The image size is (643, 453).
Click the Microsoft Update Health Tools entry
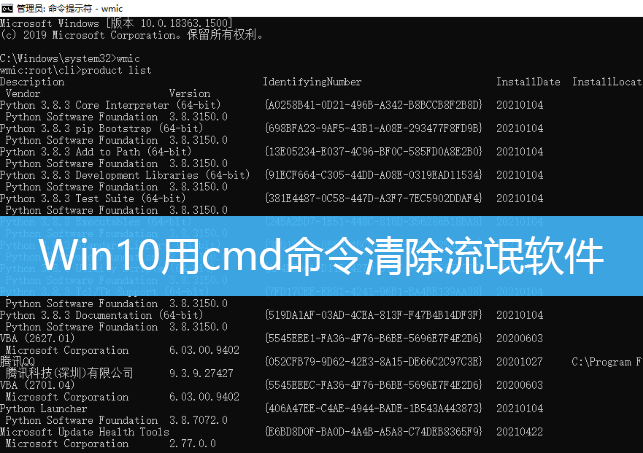pyautogui.click(x=85, y=431)
